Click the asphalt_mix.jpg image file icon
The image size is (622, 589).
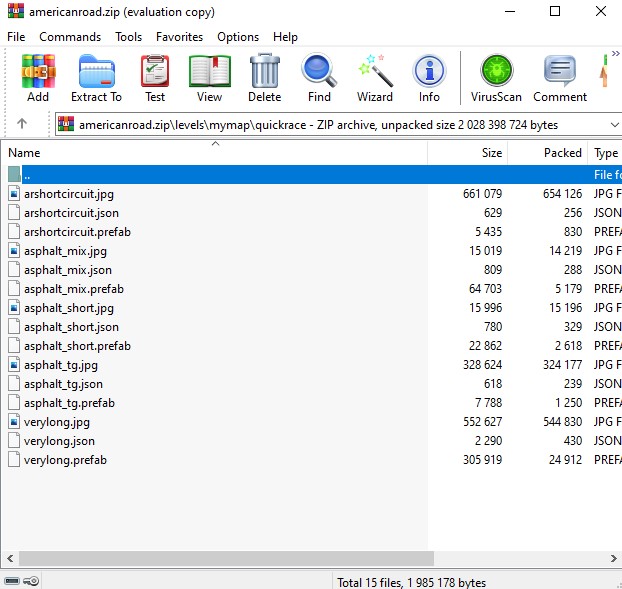(14, 251)
